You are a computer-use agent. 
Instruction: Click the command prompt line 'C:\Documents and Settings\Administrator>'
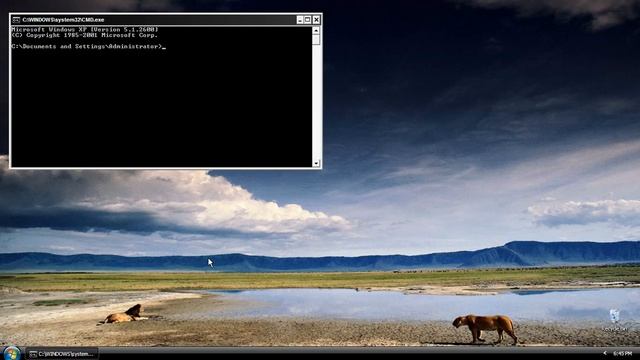coord(87,47)
